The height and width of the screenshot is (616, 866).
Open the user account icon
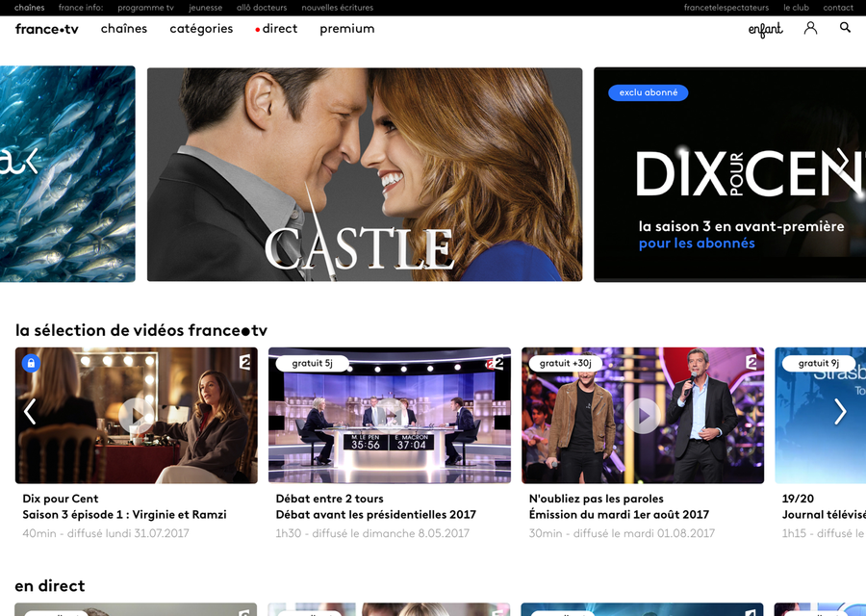click(810, 28)
